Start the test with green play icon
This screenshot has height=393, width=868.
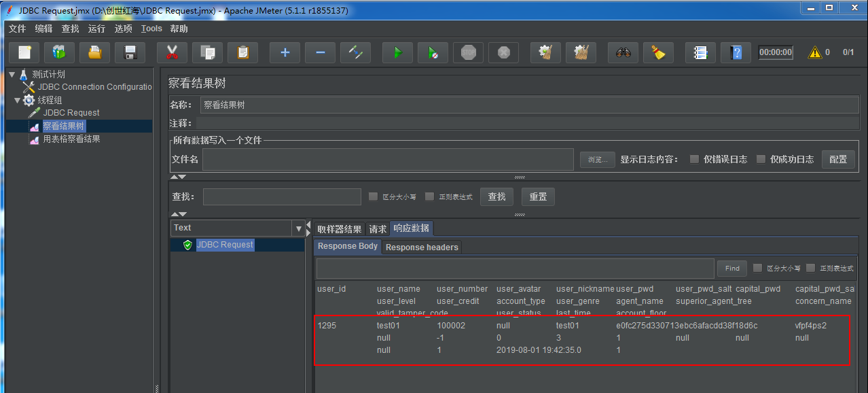point(397,52)
